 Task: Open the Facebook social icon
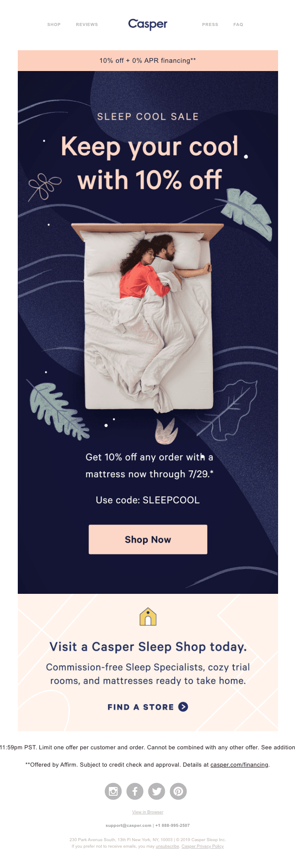135,791
